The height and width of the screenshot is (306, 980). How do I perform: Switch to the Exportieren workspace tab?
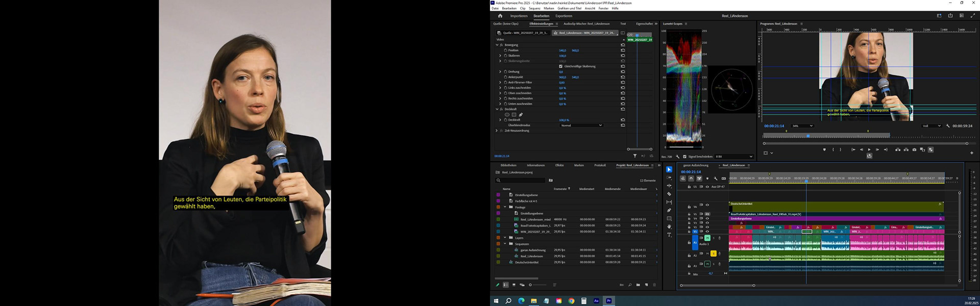(563, 16)
